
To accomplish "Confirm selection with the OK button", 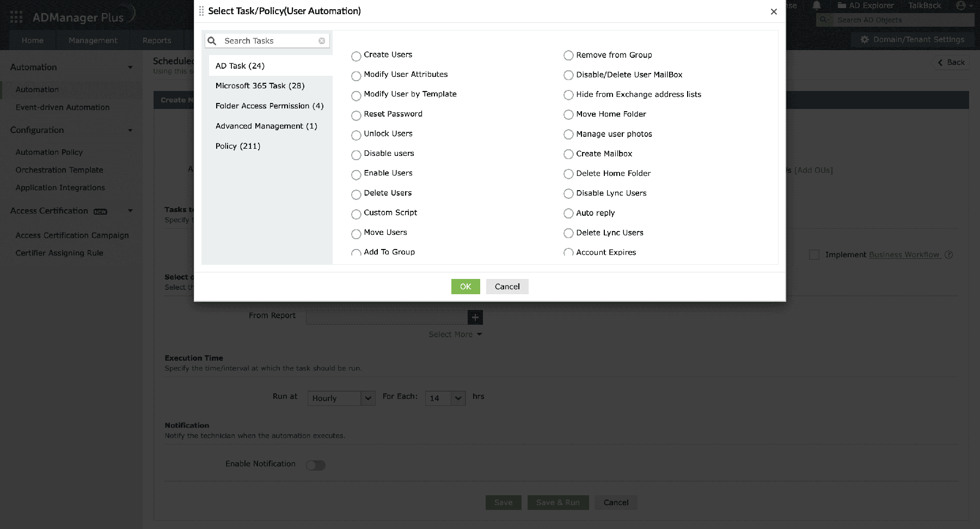I will [x=465, y=287].
